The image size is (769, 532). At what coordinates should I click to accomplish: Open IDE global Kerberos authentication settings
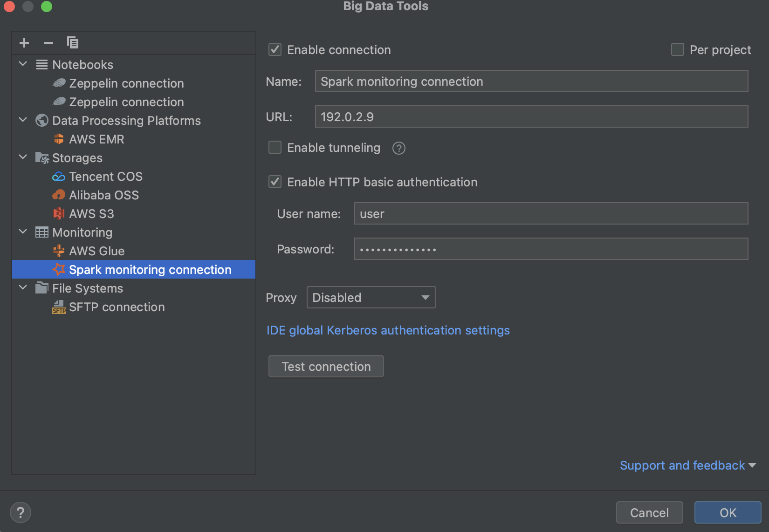388,330
